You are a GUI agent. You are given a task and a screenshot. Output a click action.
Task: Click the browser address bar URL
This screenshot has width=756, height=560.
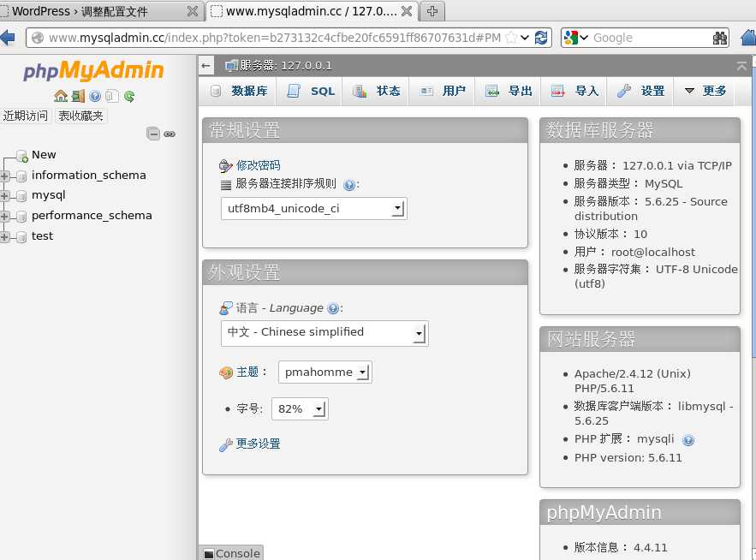tap(275, 38)
